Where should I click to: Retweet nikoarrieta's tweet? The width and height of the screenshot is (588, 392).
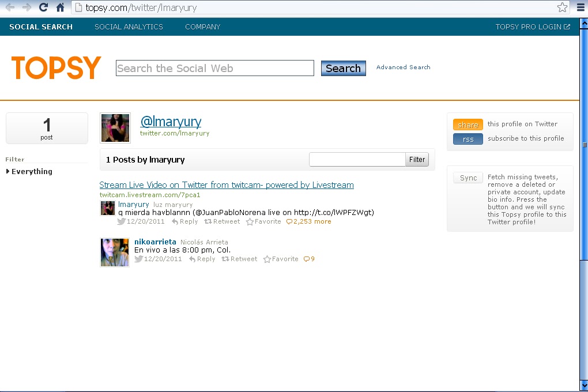coord(239,259)
